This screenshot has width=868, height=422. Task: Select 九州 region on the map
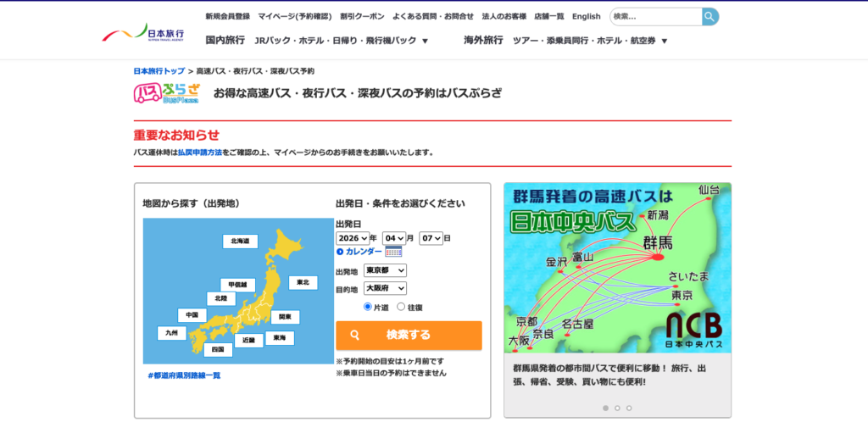[x=171, y=333]
